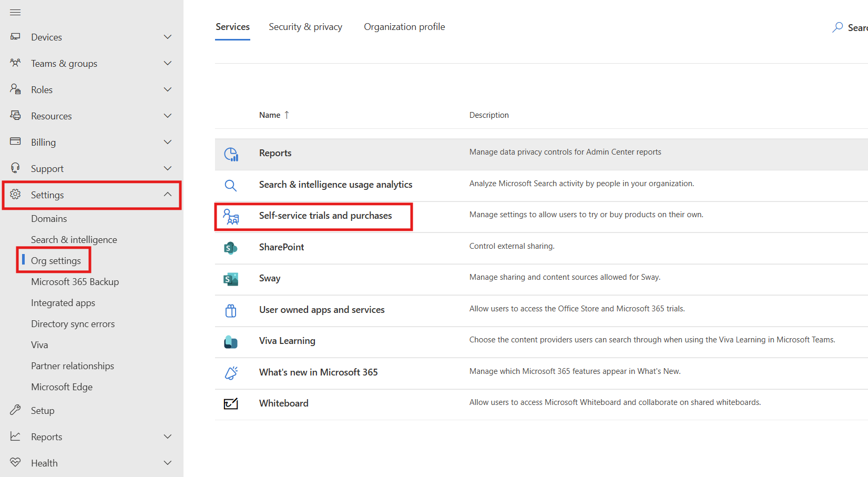Open Partner relationships
Screen dimensions: 868x477
(73, 366)
